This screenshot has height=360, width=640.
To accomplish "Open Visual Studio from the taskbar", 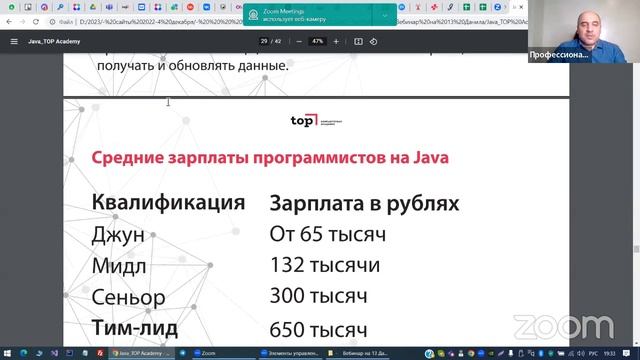I will point(54,353).
